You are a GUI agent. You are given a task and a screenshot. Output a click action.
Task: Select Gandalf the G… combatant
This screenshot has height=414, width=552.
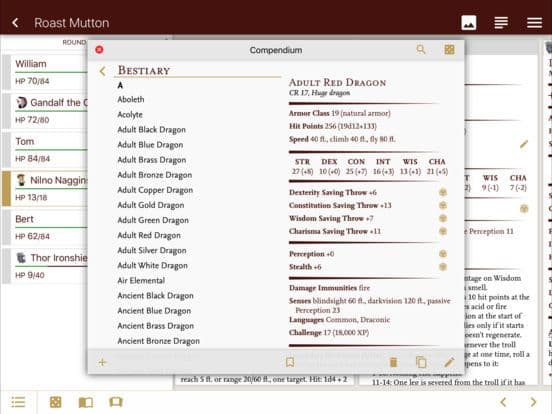(45, 111)
